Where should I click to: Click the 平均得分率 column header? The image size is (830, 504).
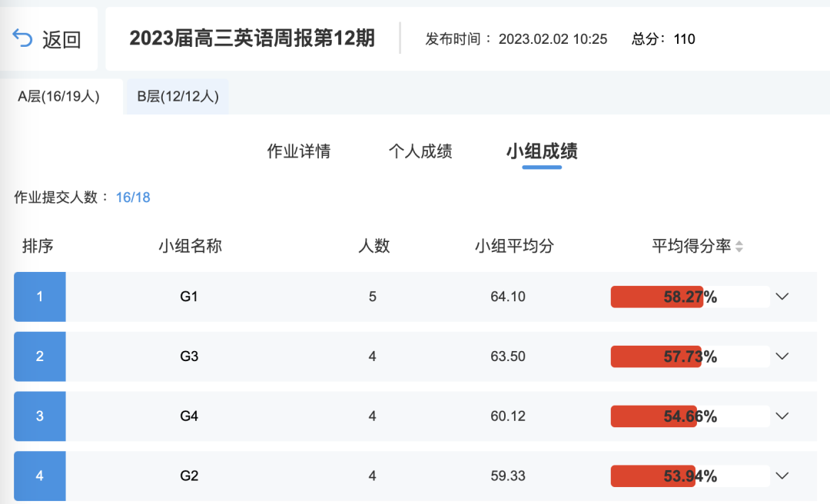coord(691,247)
